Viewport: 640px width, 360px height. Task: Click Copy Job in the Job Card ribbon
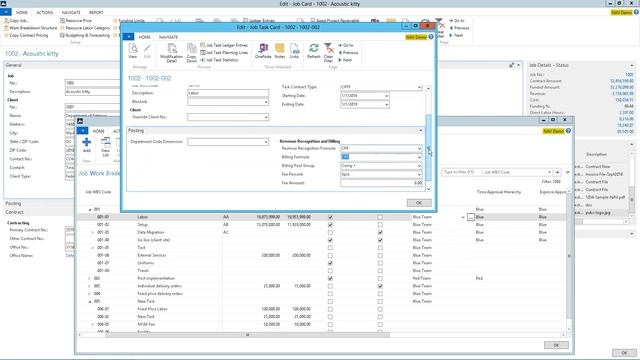[16, 20]
